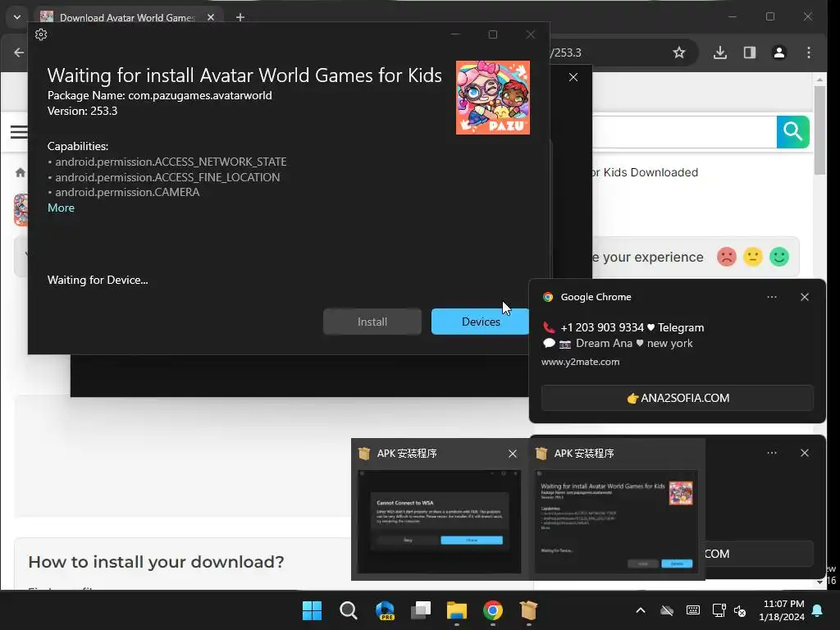Open the notification bell

pos(818,610)
